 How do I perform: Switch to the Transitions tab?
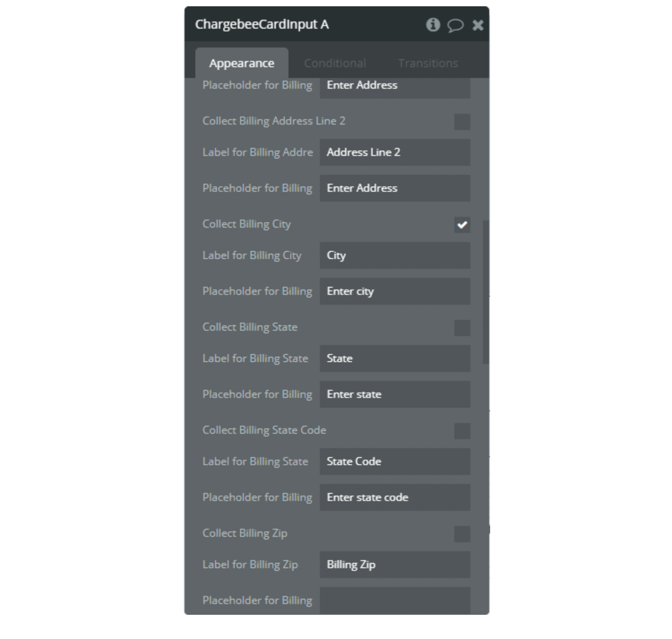tap(428, 63)
